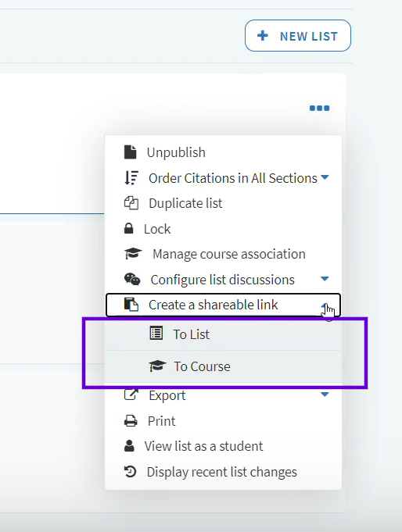
Task: Click the Export arrow-box icon
Action: 131,395
